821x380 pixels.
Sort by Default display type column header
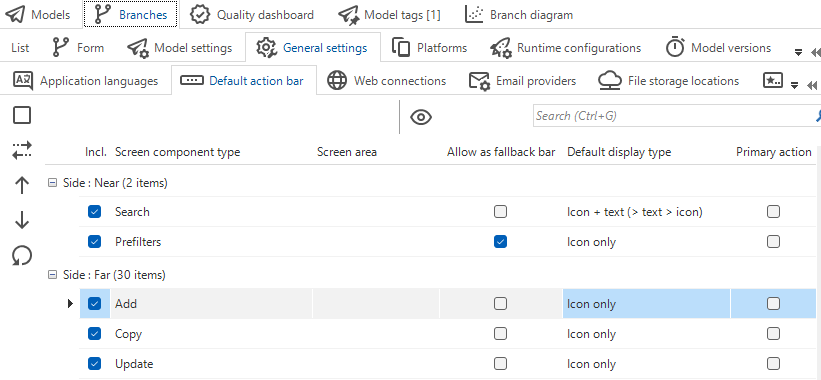click(619, 152)
